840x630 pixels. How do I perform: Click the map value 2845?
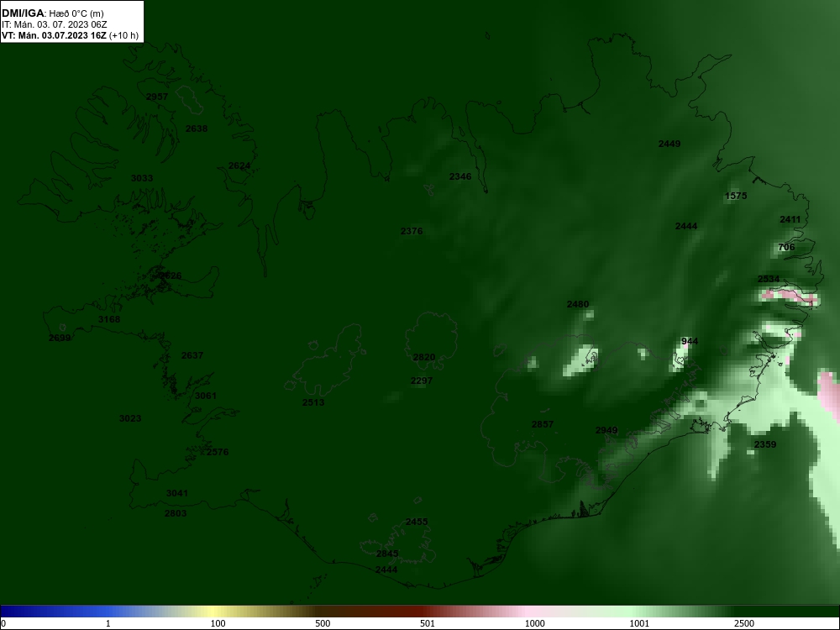pyautogui.click(x=387, y=554)
